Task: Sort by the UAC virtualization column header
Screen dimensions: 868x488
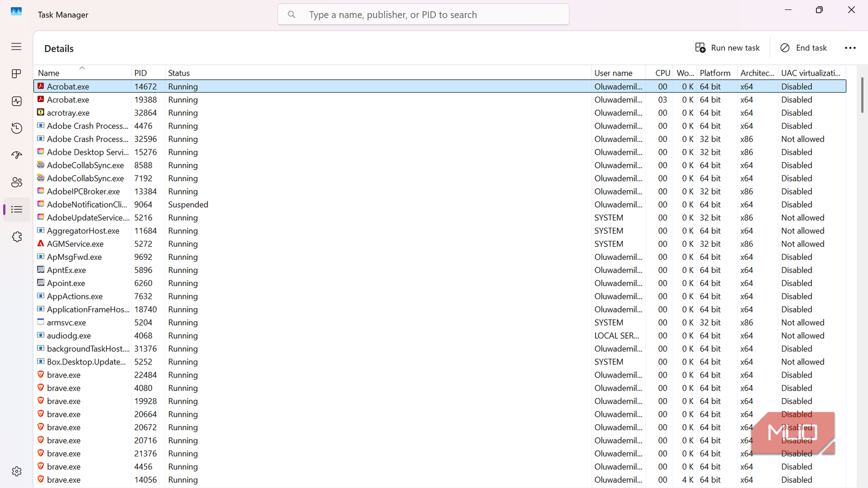Action: point(812,73)
